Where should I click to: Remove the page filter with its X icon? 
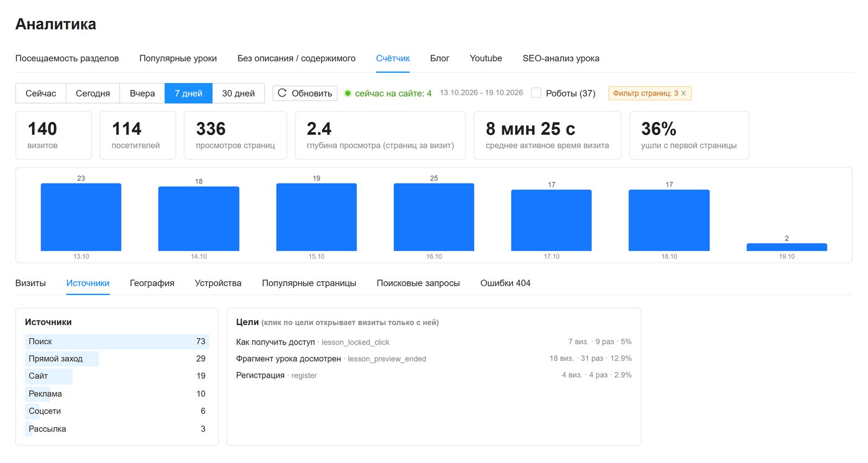coord(684,93)
